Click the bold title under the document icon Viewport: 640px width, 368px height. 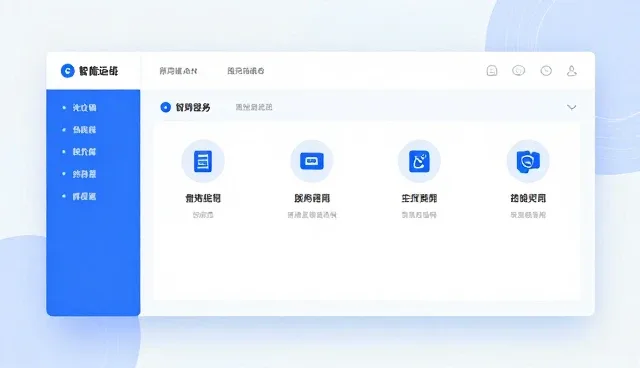(x=203, y=198)
